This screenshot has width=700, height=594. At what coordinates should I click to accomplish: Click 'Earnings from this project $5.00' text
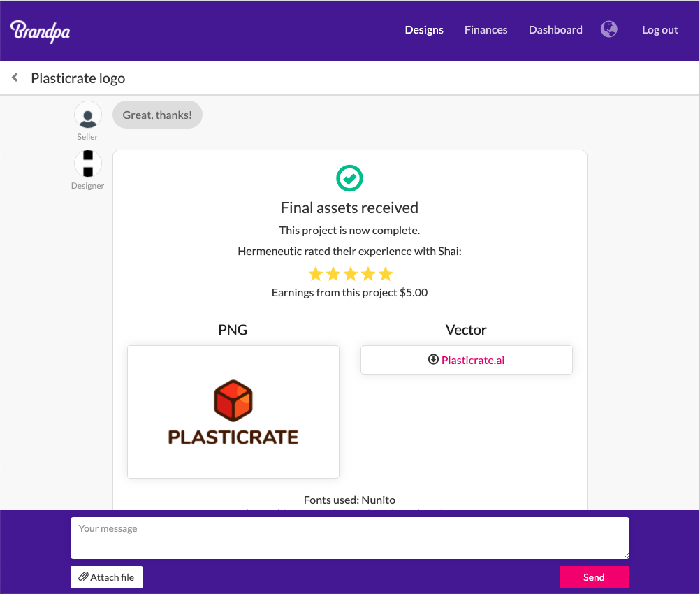pyautogui.click(x=349, y=293)
